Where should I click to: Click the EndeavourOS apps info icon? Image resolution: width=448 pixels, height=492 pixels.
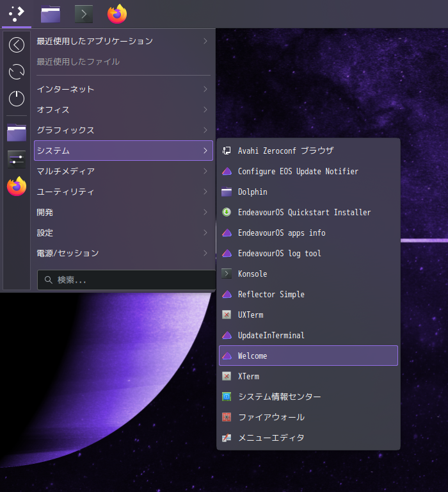[x=227, y=233]
